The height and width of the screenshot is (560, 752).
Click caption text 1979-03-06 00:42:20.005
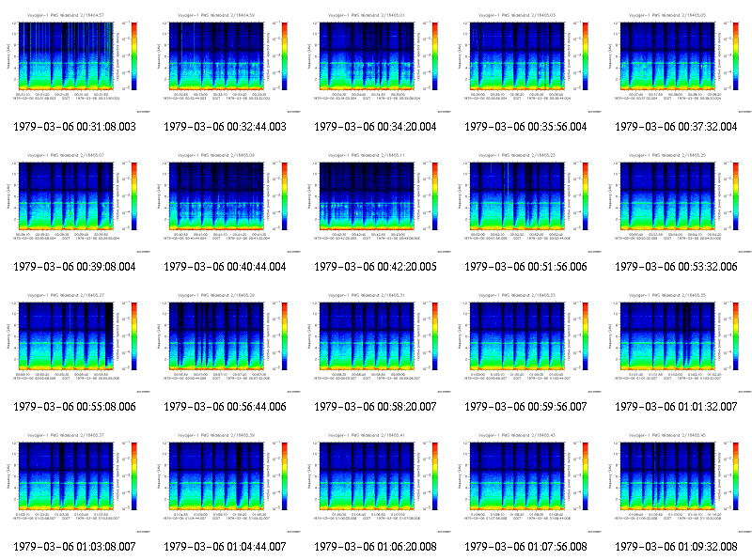375,267
